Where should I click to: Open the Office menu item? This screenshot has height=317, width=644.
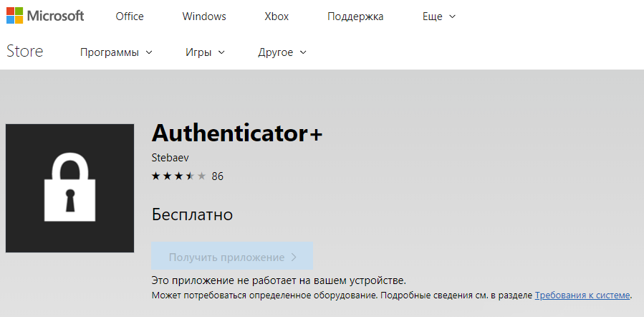[130, 16]
